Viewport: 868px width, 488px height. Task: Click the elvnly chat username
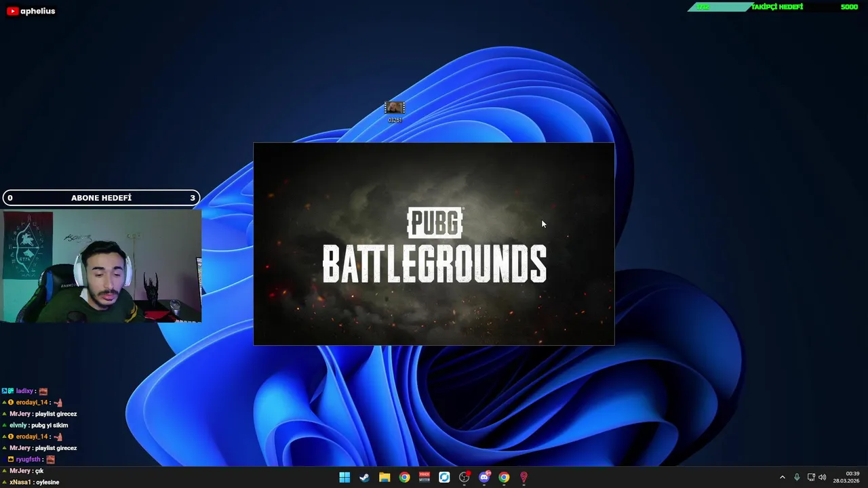click(x=18, y=426)
